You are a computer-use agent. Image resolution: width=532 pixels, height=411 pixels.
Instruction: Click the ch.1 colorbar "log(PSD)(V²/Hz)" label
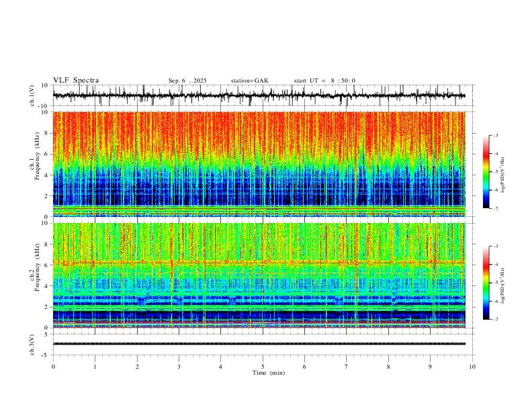pos(503,175)
